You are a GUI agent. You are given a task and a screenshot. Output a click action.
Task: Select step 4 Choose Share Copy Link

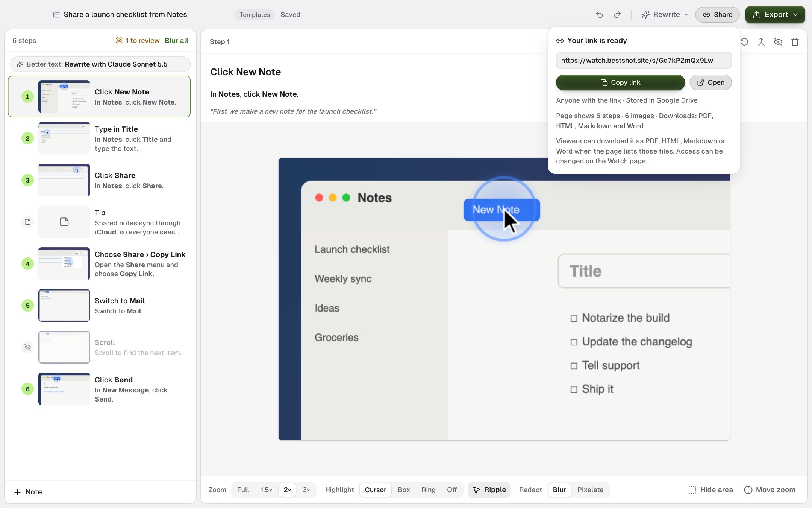(x=99, y=263)
